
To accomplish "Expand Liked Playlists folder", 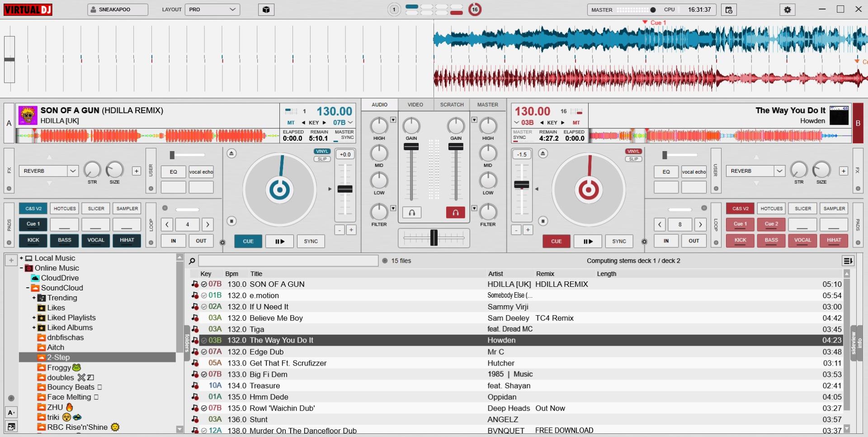I will [34, 318].
